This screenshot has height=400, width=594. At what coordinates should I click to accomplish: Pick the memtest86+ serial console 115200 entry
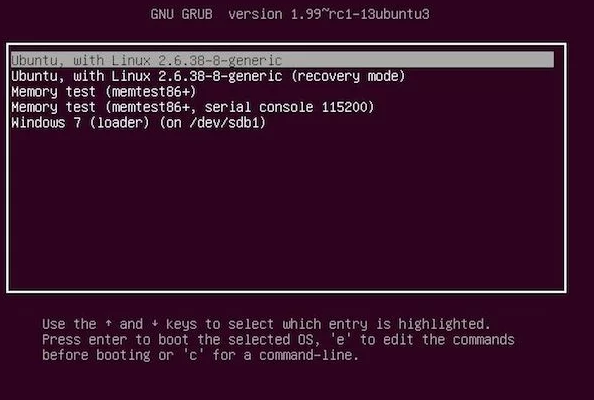192,107
